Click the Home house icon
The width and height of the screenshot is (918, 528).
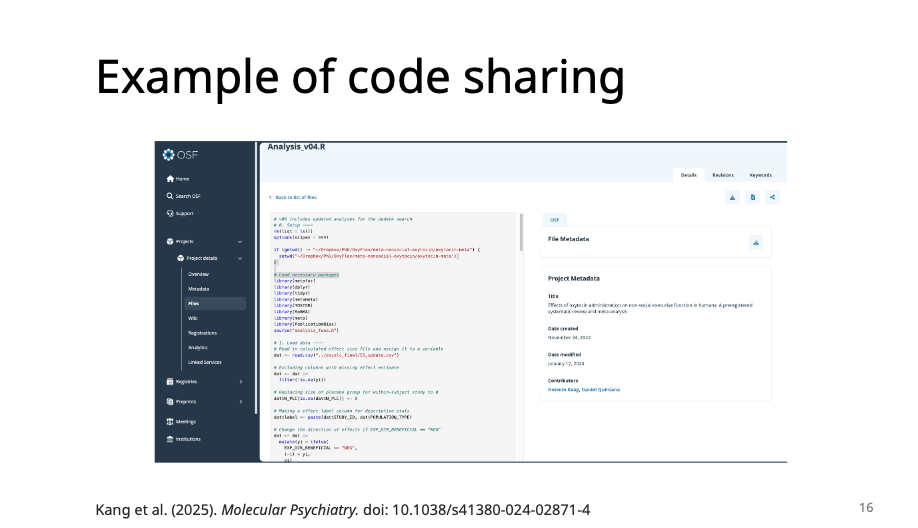pyautogui.click(x=170, y=179)
